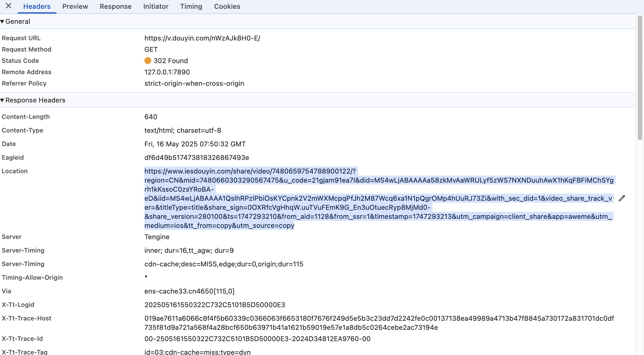Click the Date value Fri, 16 May 2025

[x=195, y=144]
